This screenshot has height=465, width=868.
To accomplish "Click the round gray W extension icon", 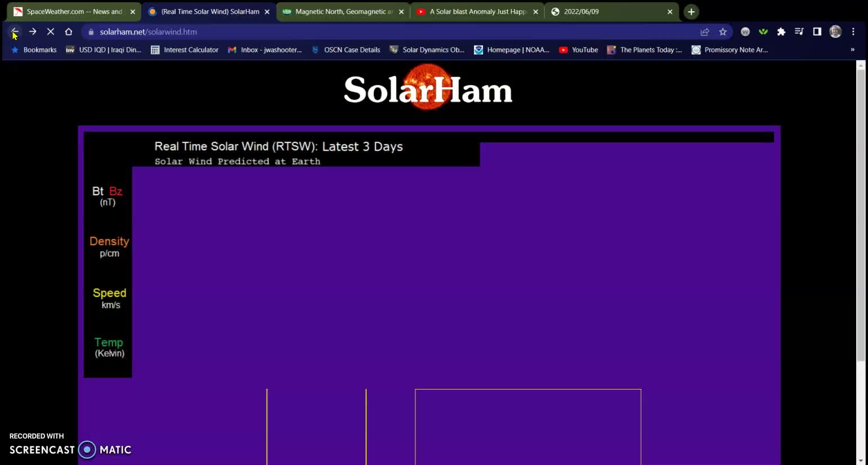I will coord(745,32).
